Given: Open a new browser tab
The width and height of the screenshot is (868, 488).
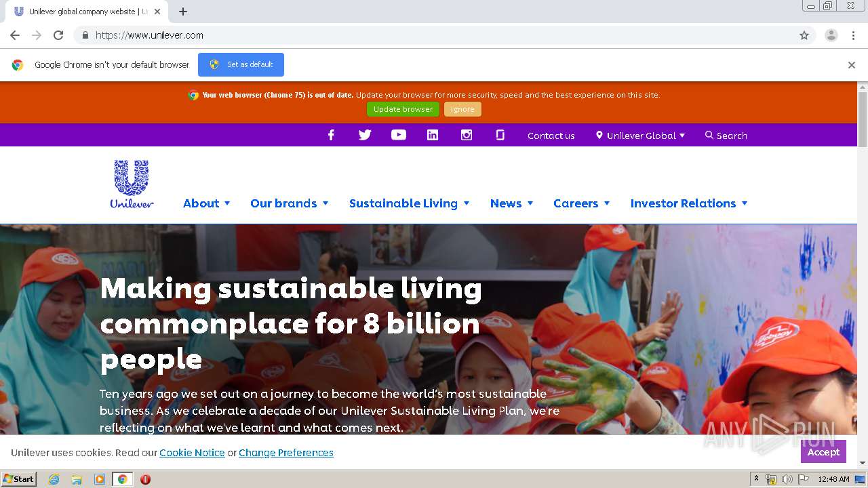Looking at the screenshot, I should pos(183,12).
